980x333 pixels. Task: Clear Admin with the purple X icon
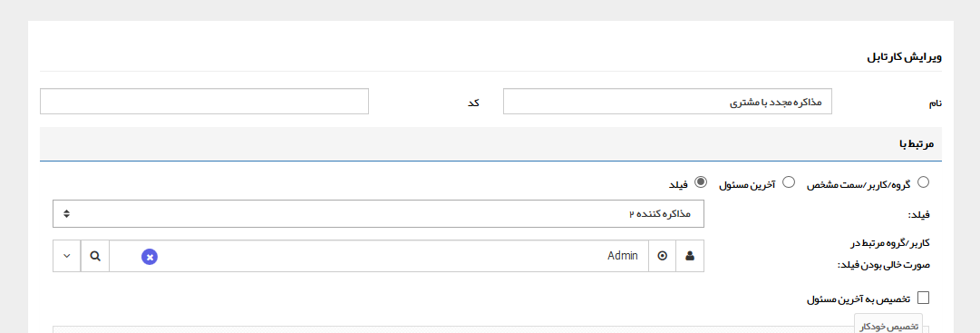tap(150, 257)
